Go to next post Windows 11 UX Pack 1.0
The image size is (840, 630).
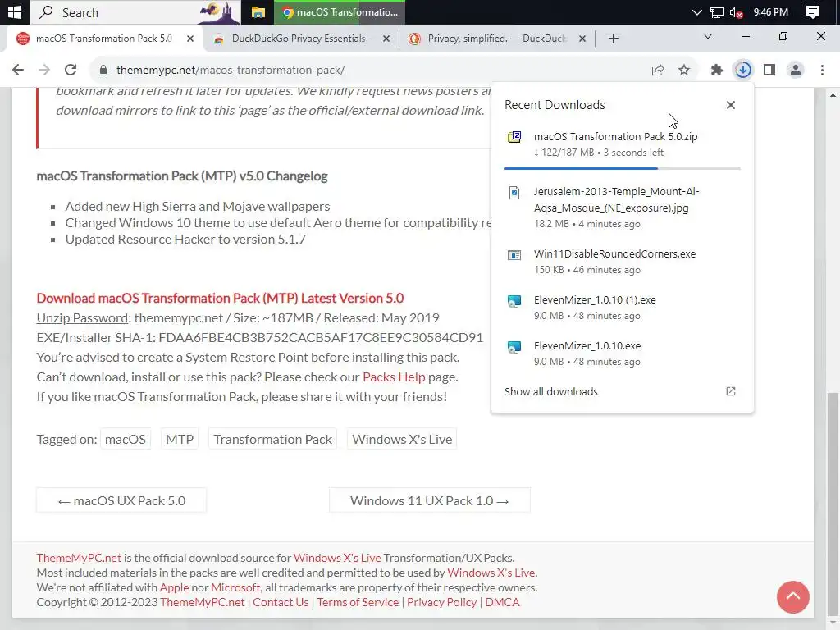point(430,500)
